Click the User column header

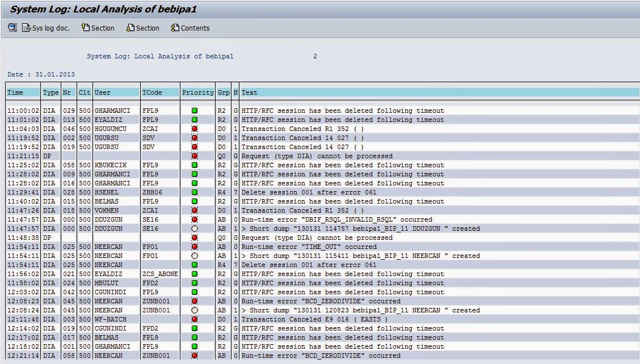(101, 92)
